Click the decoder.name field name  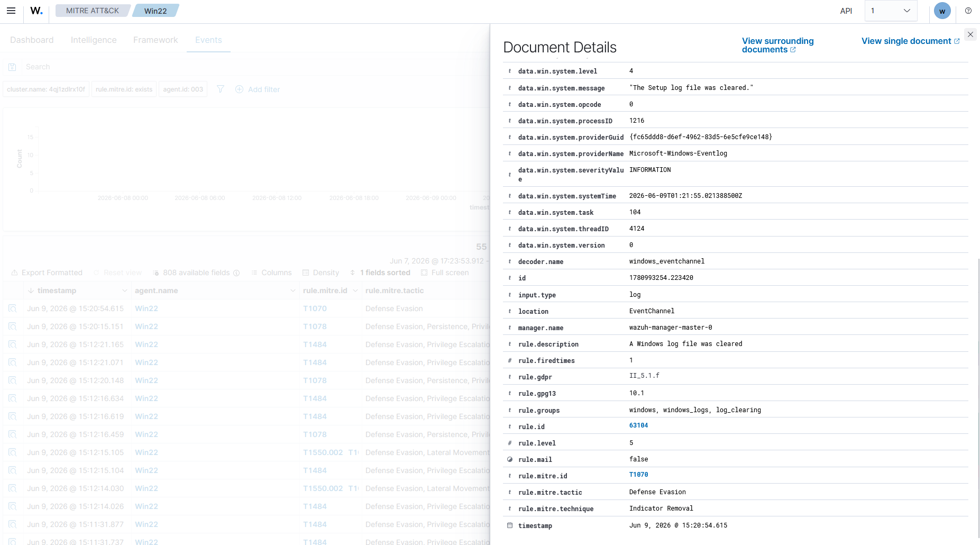pos(541,262)
